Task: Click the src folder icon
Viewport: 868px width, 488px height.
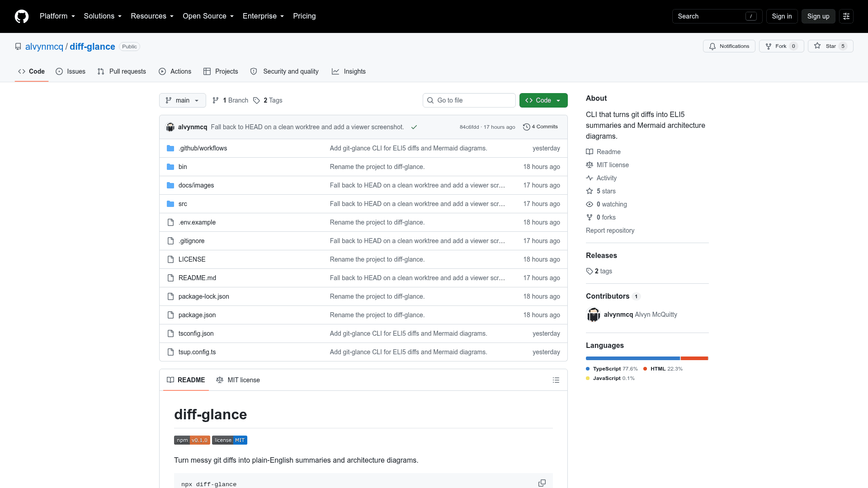Action: pyautogui.click(x=170, y=204)
